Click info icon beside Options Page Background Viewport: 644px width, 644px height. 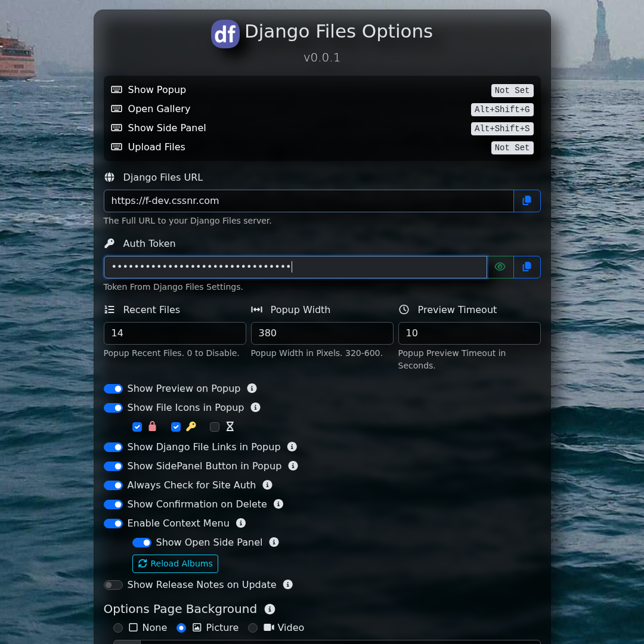pos(270,609)
